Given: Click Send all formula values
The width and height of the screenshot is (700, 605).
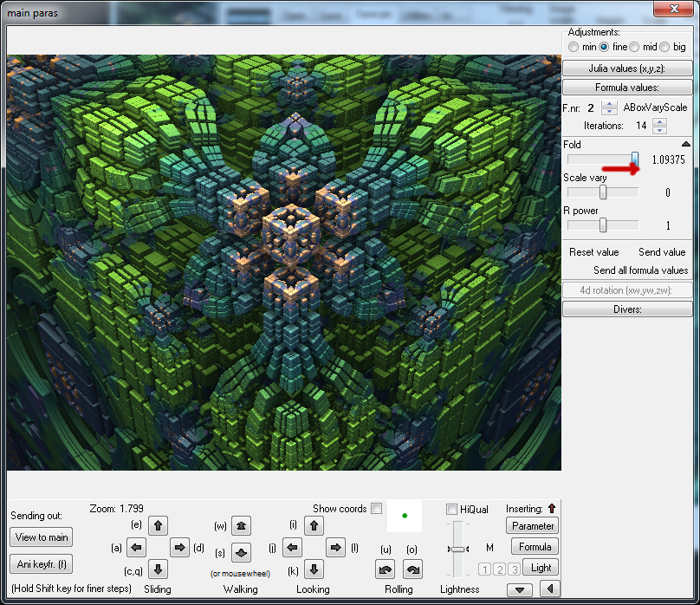Looking at the screenshot, I should [x=640, y=270].
